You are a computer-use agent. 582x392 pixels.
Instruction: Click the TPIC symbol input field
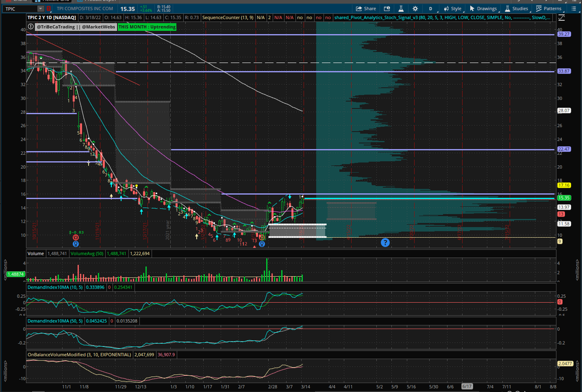pos(21,8)
